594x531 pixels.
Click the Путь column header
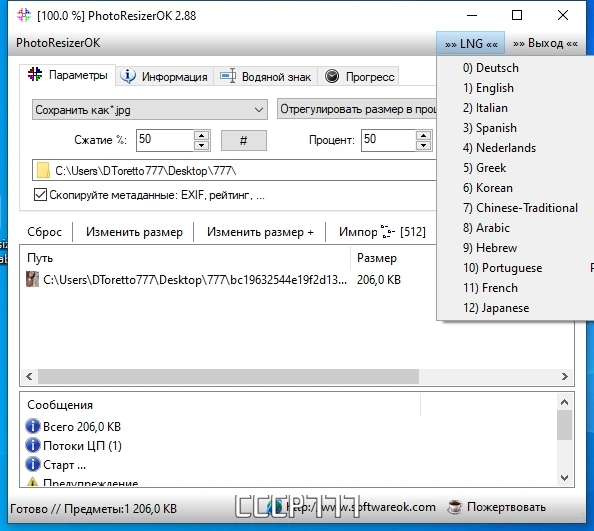click(x=186, y=258)
